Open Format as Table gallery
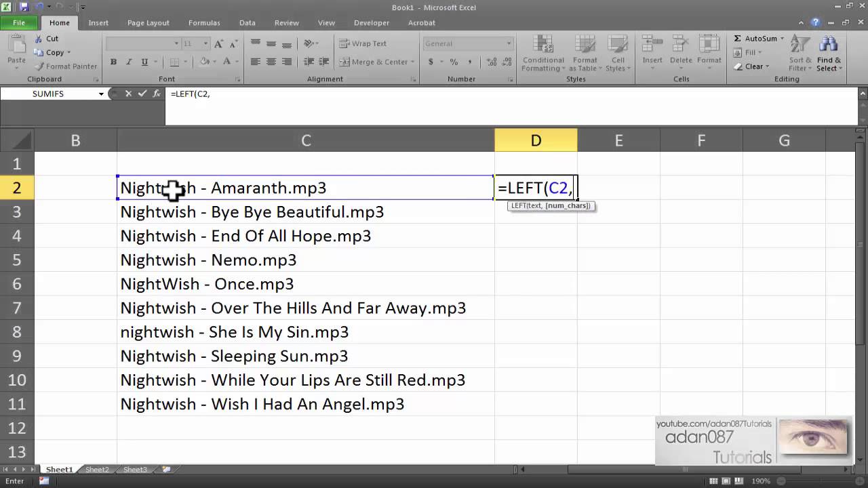The image size is (868, 488). 585,54
